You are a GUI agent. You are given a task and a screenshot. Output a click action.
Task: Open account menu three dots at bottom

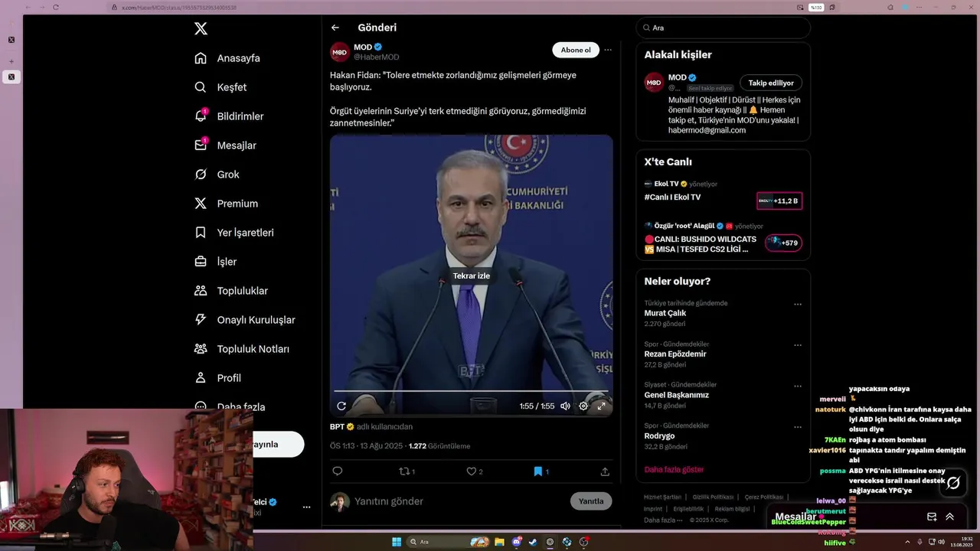306,507
